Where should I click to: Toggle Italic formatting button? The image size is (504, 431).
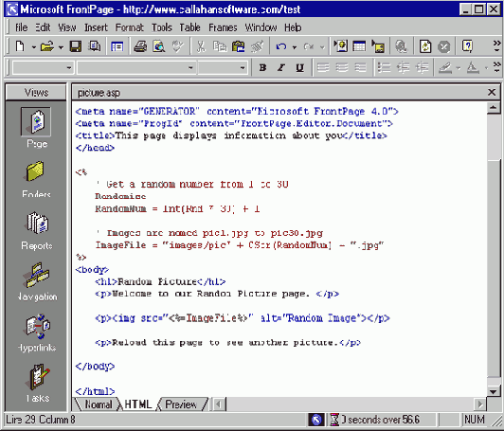pos(281,67)
